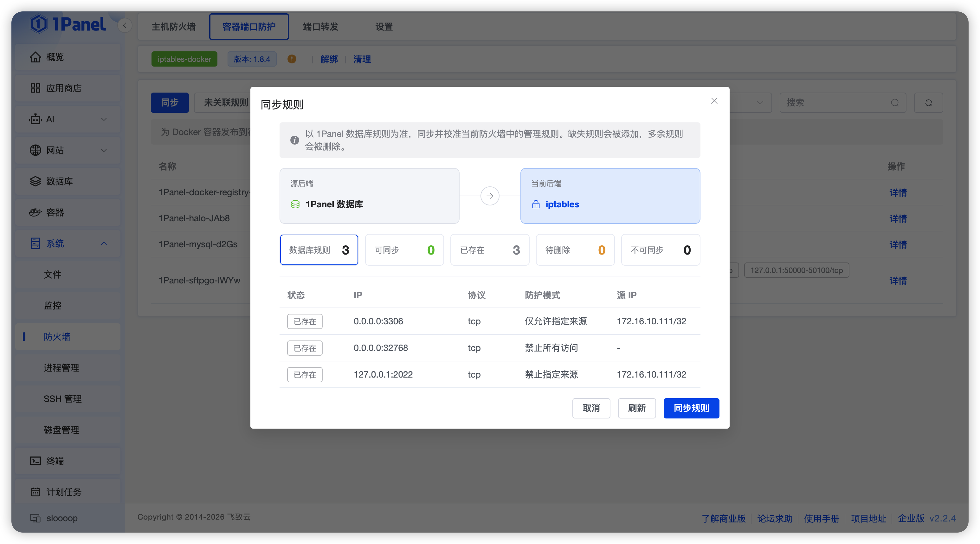Click the table refresh icon button
The image size is (980, 544).
[928, 103]
